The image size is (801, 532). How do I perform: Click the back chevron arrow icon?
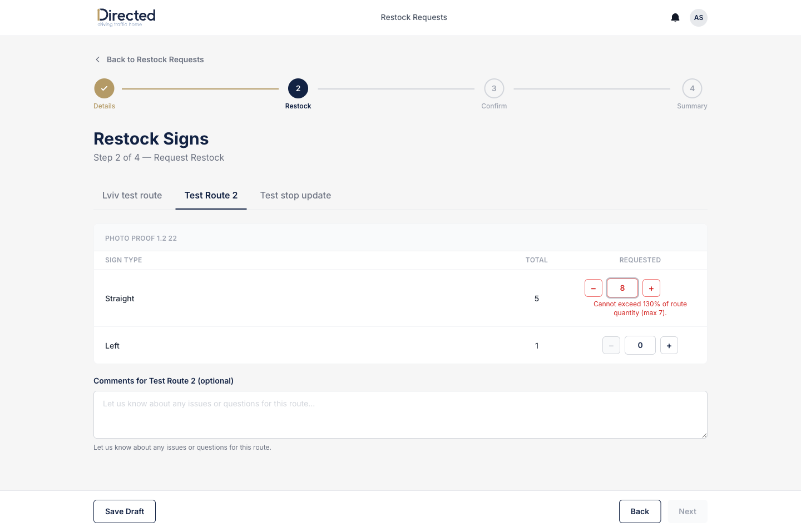98,59
